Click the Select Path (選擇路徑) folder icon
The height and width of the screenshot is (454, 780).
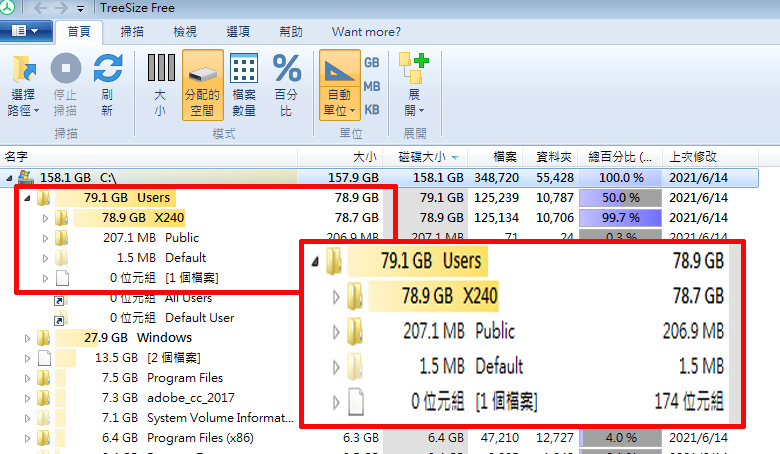23,69
